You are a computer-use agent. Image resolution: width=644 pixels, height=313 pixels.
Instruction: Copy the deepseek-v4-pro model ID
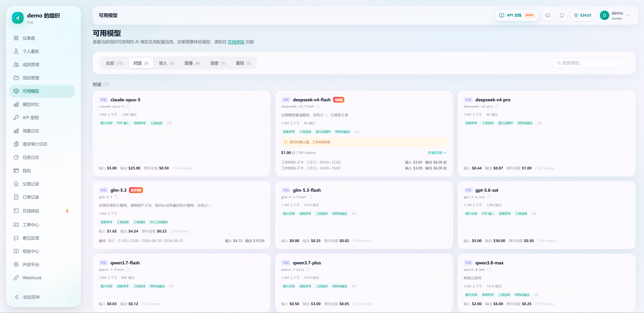pyautogui.click(x=497, y=107)
